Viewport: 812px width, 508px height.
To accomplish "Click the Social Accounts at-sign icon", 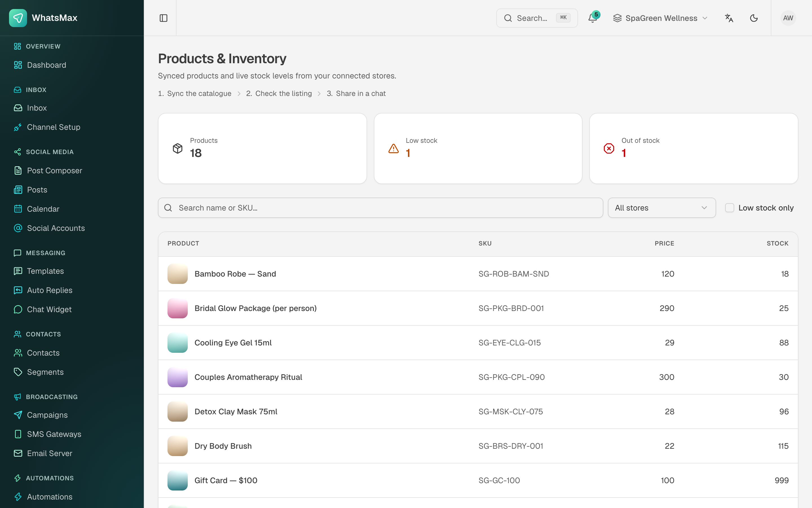I will click(18, 228).
